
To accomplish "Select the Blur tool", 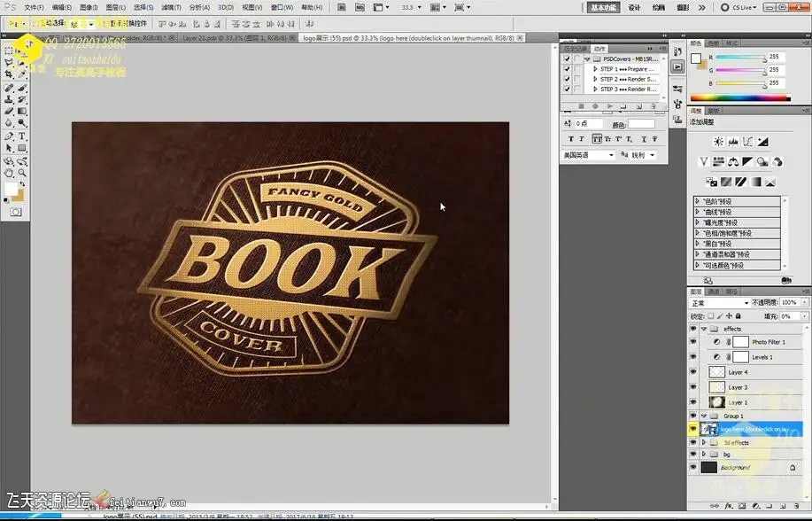I will tap(9, 123).
